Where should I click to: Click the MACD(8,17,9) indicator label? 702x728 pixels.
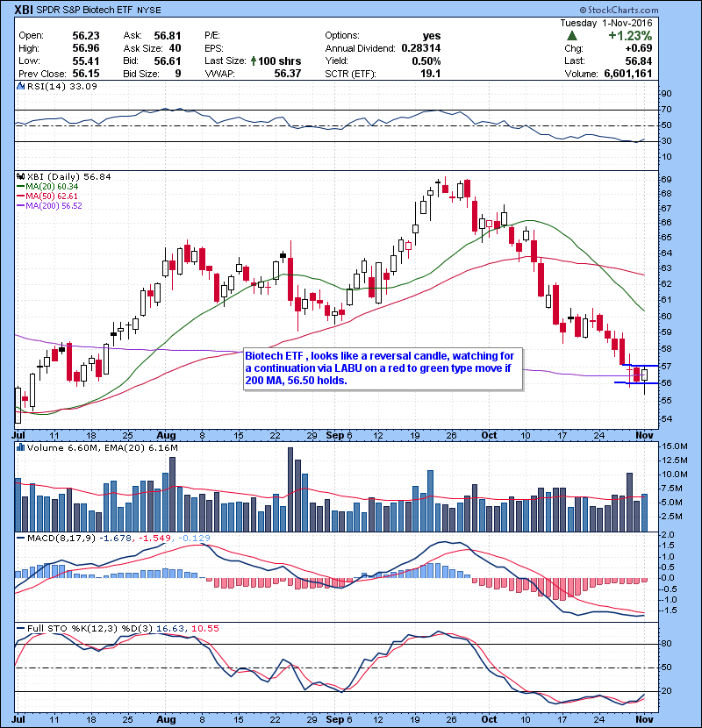click(x=61, y=539)
